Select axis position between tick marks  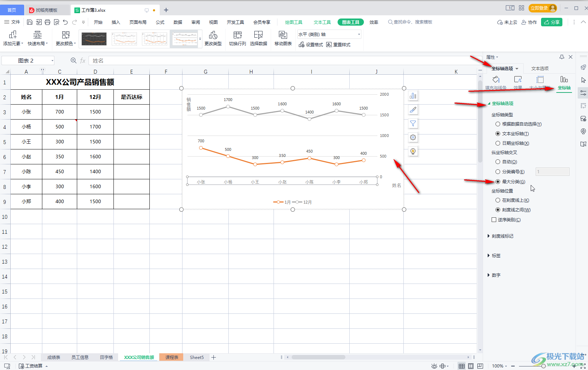[498, 210]
